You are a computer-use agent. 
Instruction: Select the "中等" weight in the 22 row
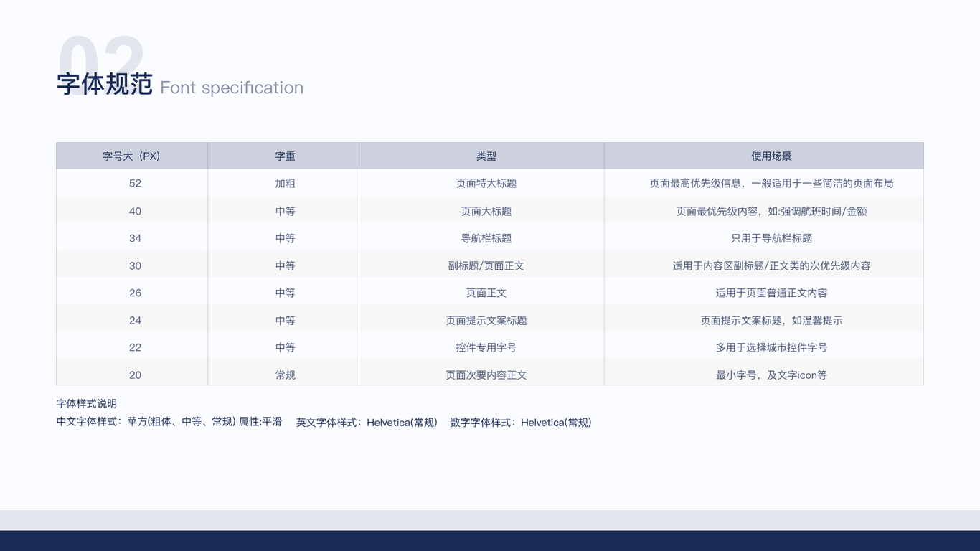pyautogui.click(x=286, y=347)
